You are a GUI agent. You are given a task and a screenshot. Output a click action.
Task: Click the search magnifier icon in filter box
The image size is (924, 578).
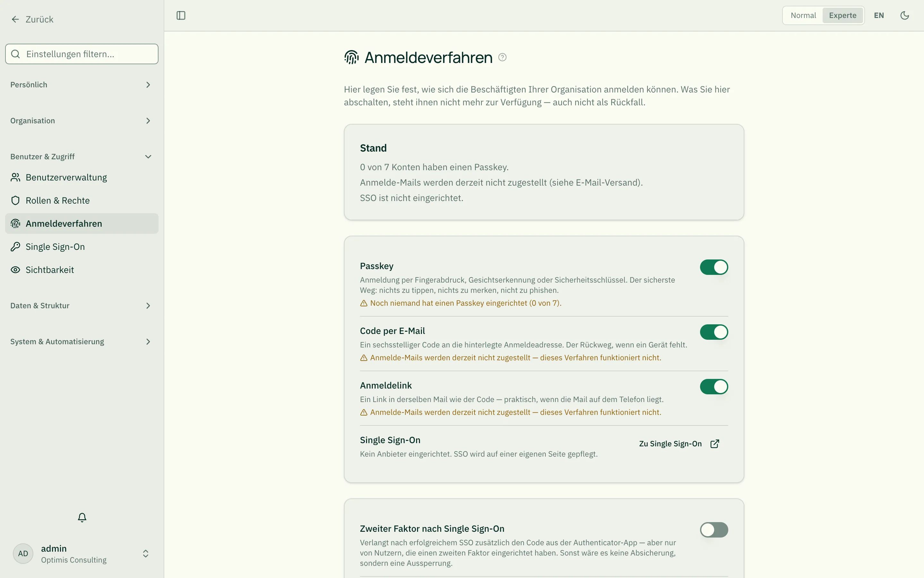(x=15, y=54)
